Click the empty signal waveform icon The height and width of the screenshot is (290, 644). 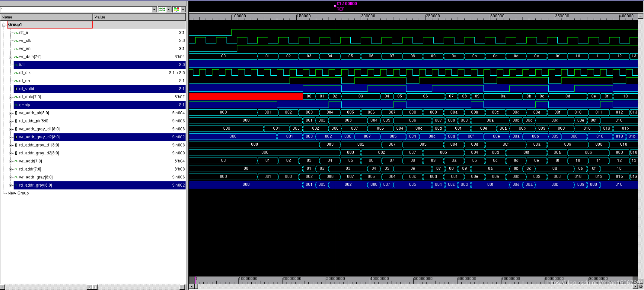tap(16, 105)
